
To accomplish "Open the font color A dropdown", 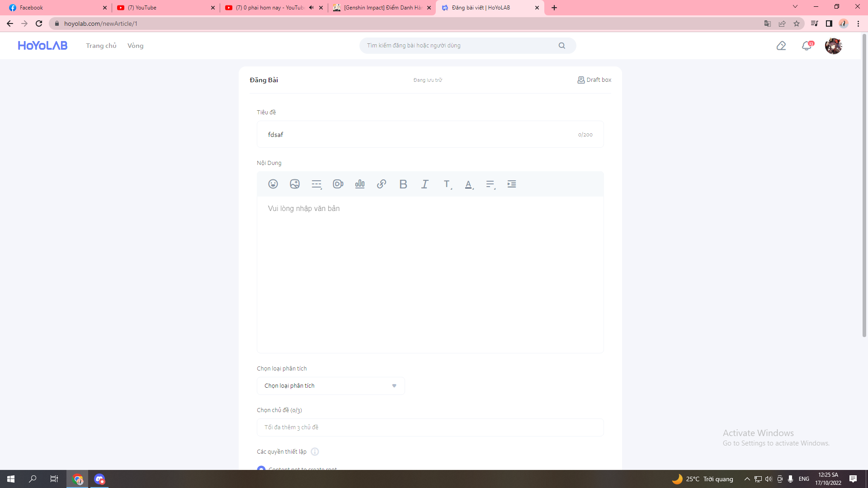I will [x=469, y=184].
